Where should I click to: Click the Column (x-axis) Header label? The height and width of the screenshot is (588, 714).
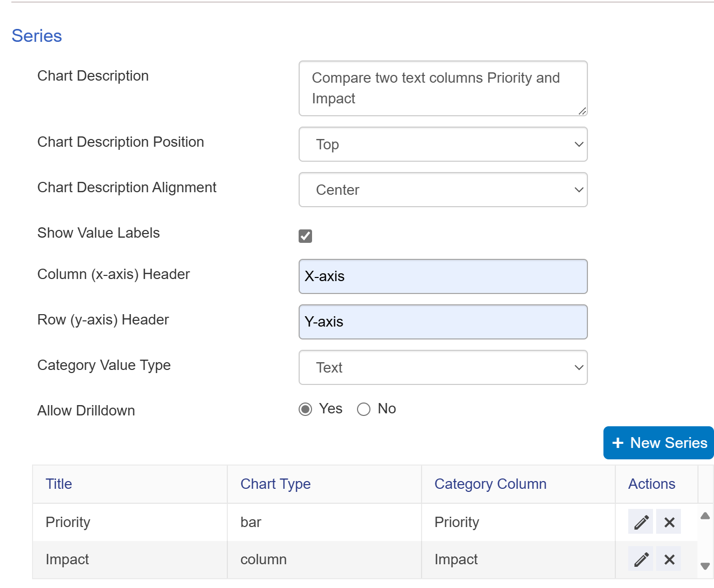pyautogui.click(x=114, y=274)
